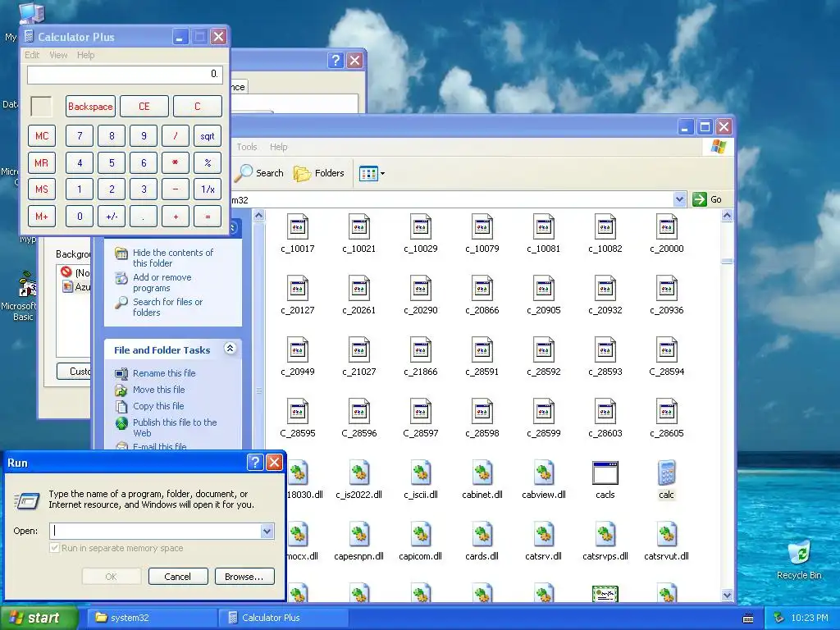Click the file list scrollbar down arrow
The height and width of the screenshot is (630, 840).
[x=727, y=596]
